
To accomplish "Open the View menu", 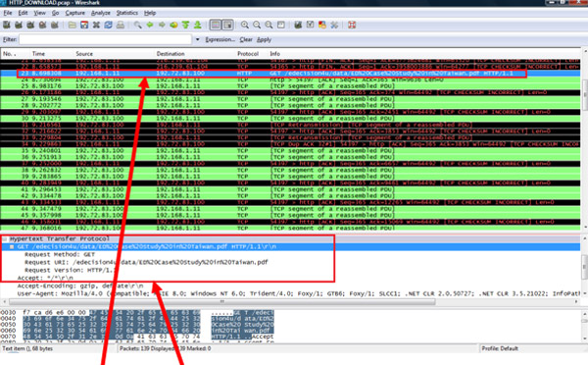I will coord(39,13).
